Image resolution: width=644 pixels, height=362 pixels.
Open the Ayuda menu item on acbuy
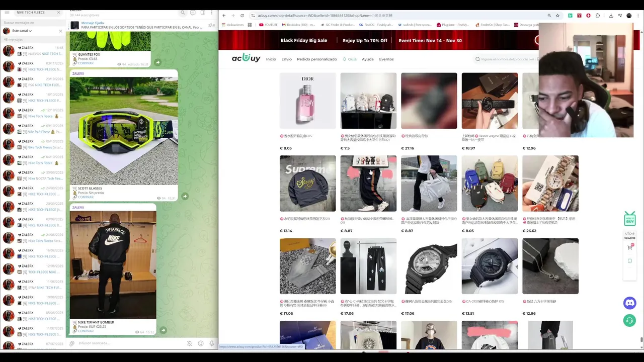[x=368, y=59]
